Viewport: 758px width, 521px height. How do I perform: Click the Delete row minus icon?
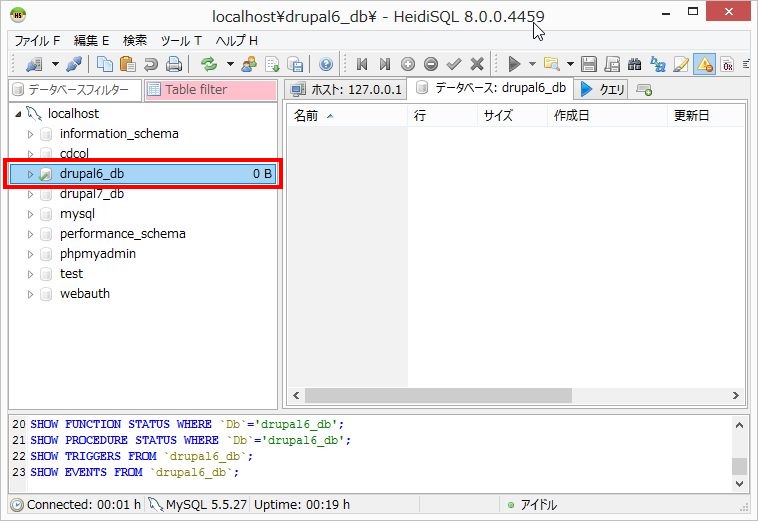431,64
